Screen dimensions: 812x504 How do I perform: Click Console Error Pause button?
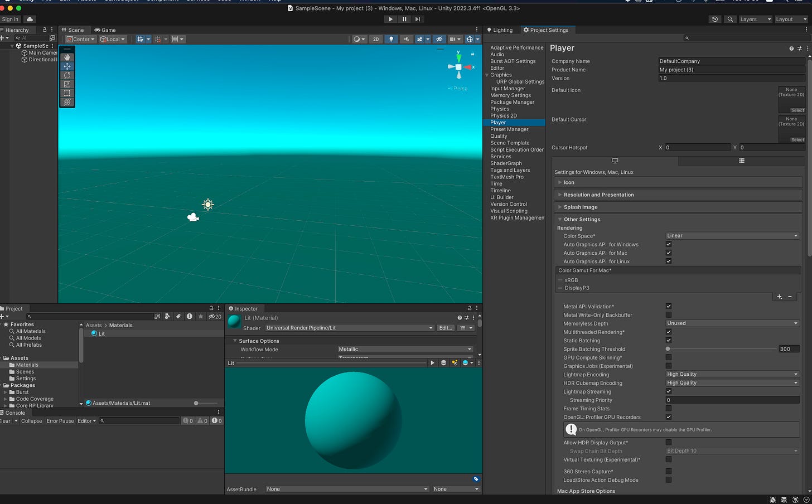(60, 421)
